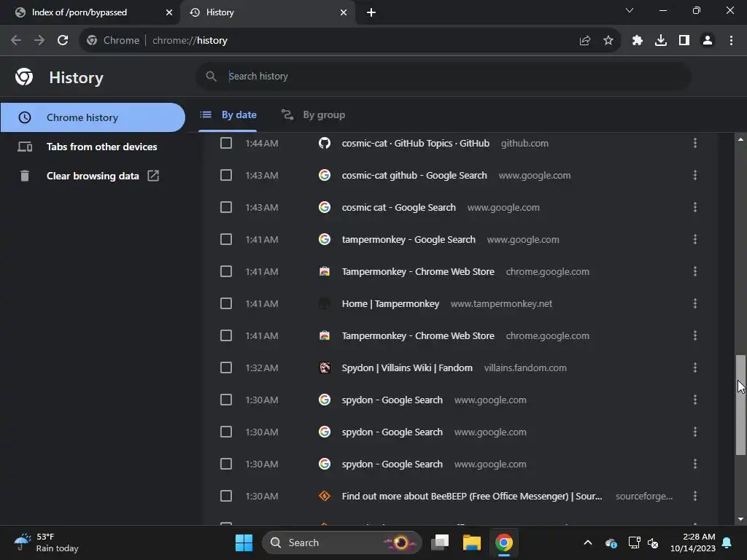747x560 pixels.
Task: Open new tab with plus button
Action: point(371,12)
